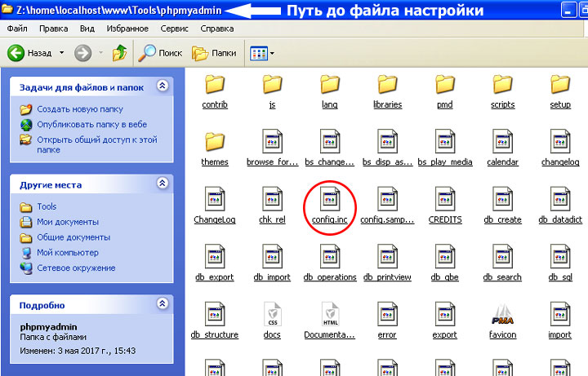This screenshot has height=376, width=588.
Task: Select the export file
Action: (x=445, y=321)
